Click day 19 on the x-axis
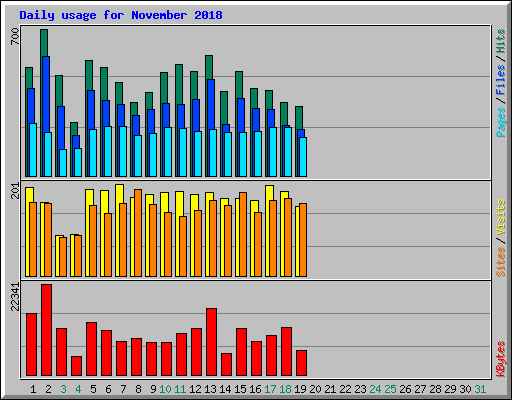Viewport: 512px width, 400px height. (300, 389)
